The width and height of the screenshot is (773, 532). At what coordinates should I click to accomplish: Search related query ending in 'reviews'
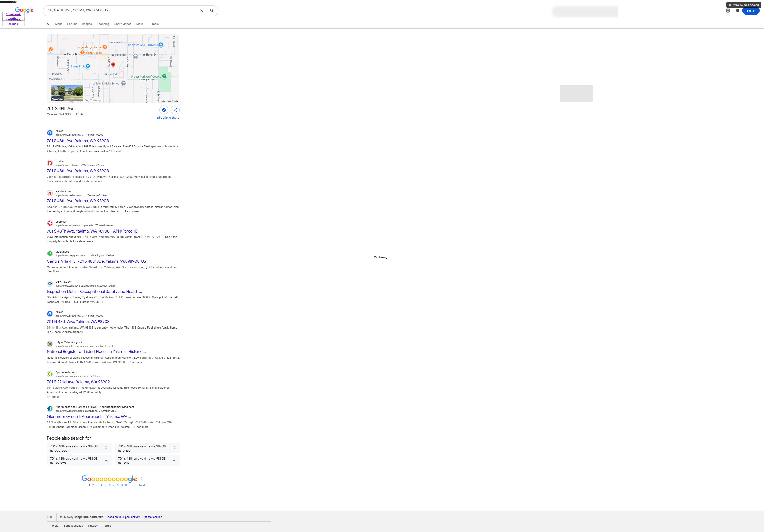pos(79,461)
